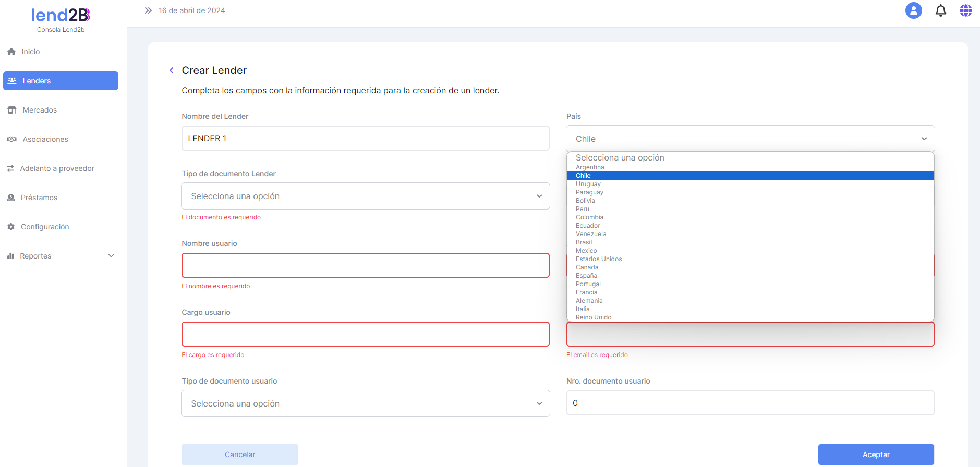Click the globe language icon
The image size is (980, 467).
pyautogui.click(x=965, y=10)
